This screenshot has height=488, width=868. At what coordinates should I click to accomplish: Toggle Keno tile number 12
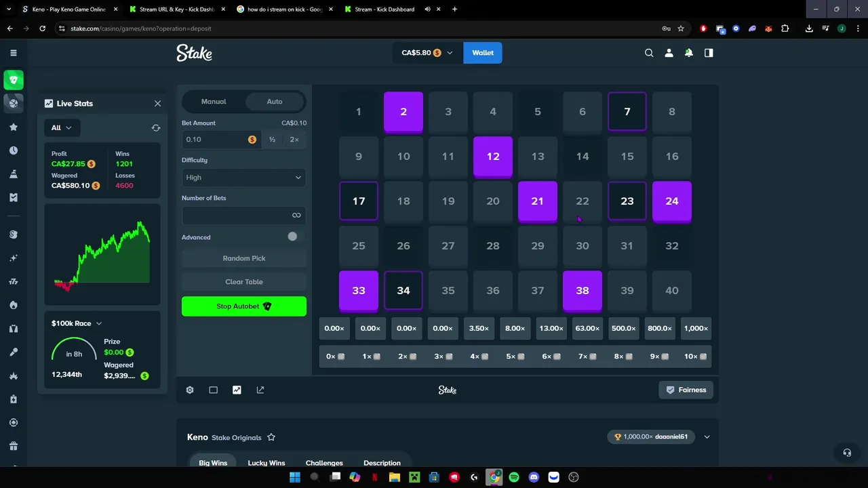tap(493, 157)
